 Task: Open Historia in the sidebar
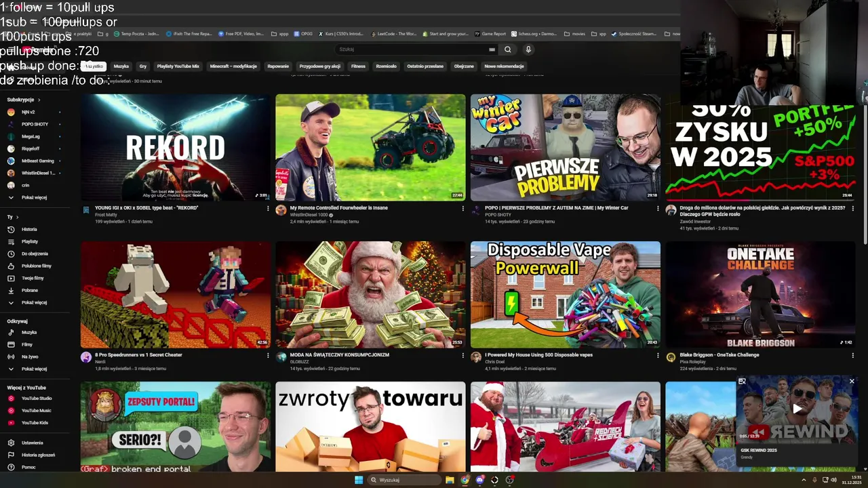[29, 229]
